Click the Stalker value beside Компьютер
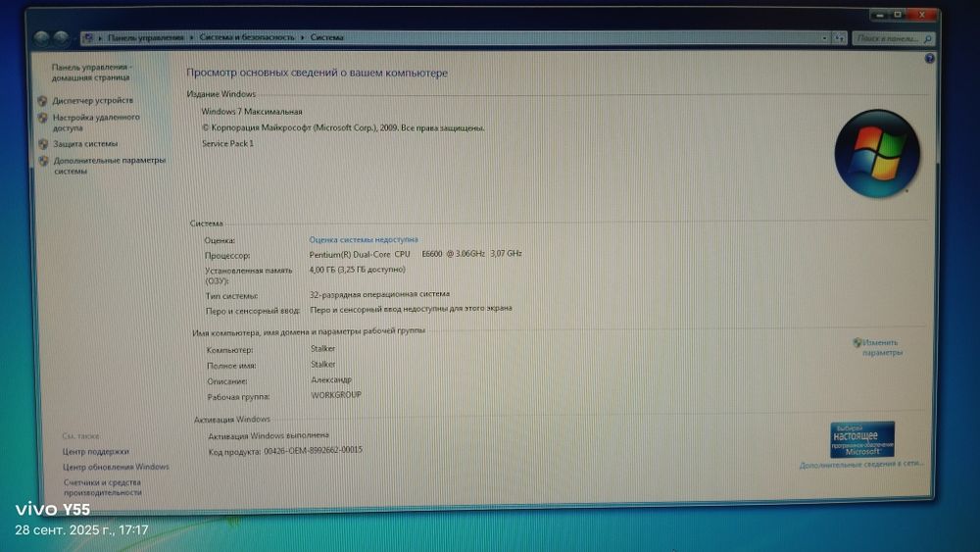980x552 pixels. point(323,349)
